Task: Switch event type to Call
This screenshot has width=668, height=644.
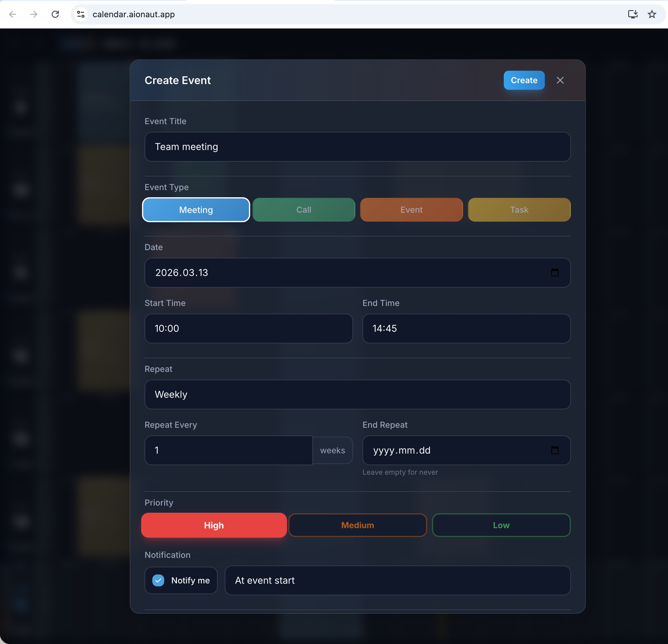Action: 303,210
